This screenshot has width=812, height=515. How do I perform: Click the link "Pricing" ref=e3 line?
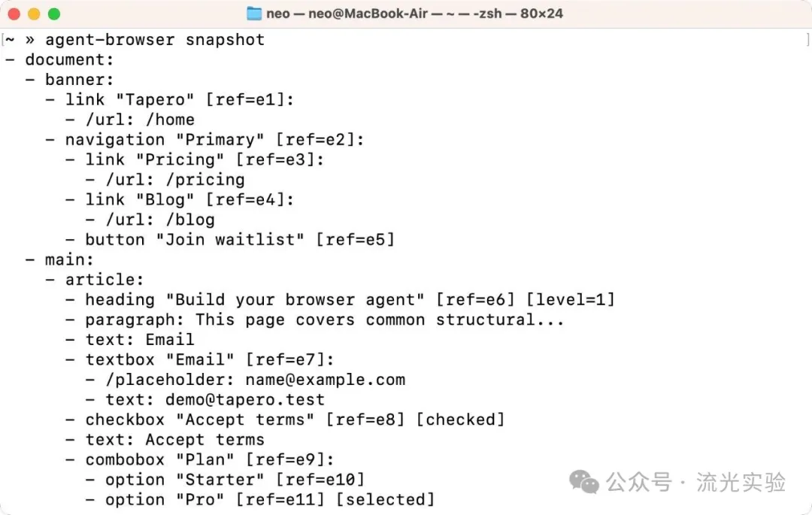tap(195, 159)
